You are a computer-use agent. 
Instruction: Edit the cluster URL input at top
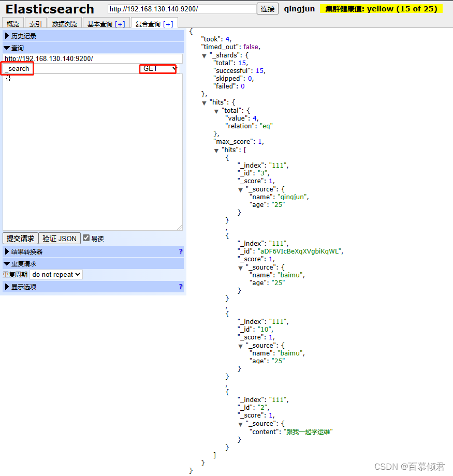tap(182, 9)
